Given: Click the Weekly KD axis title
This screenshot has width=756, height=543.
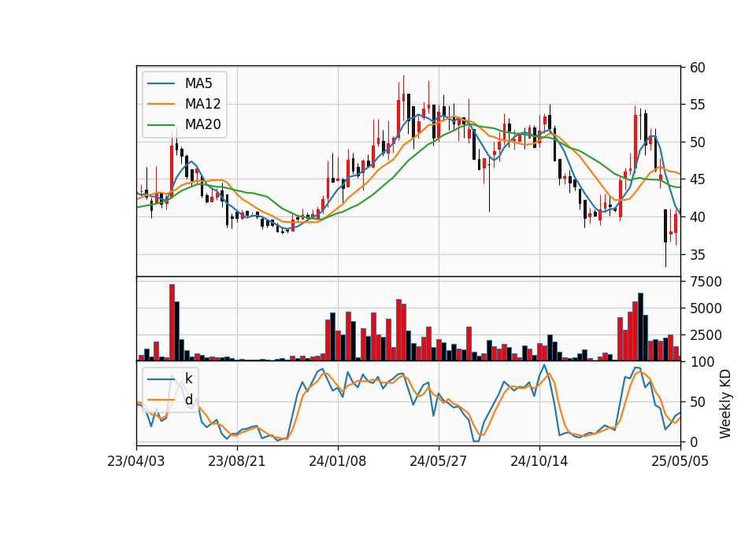Looking at the screenshot, I should point(725,404).
